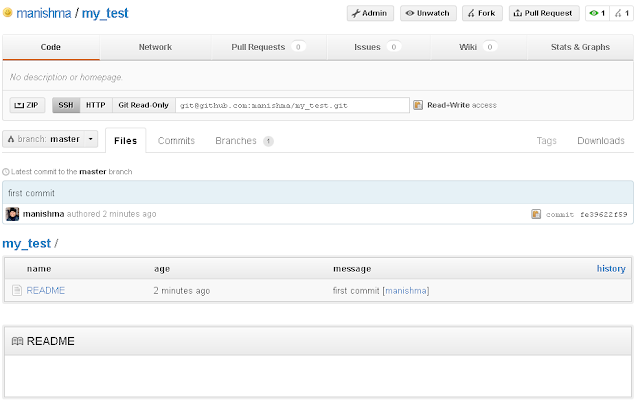Click the forks count icon
Screen dimensions: 640x411
click(623, 14)
